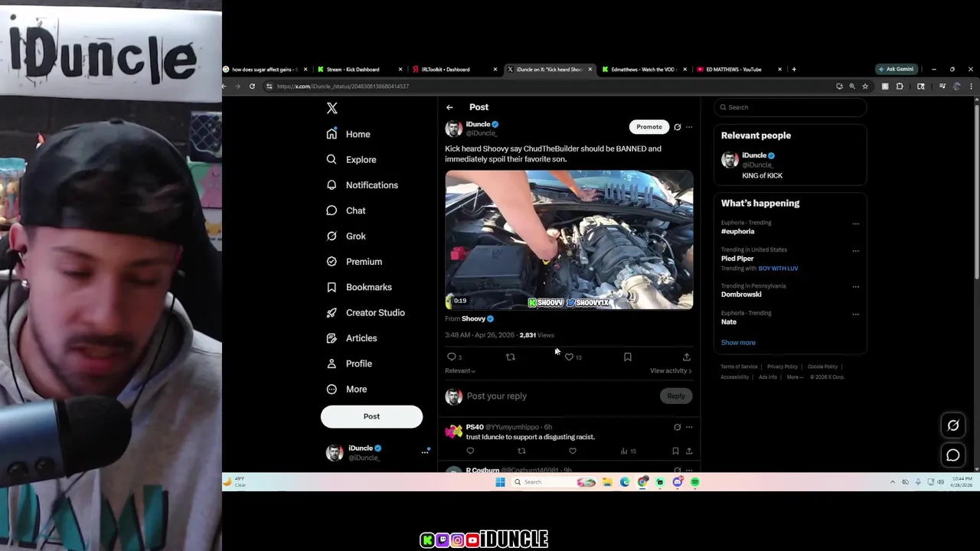Open options dots for Nate trend

[855, 315]
